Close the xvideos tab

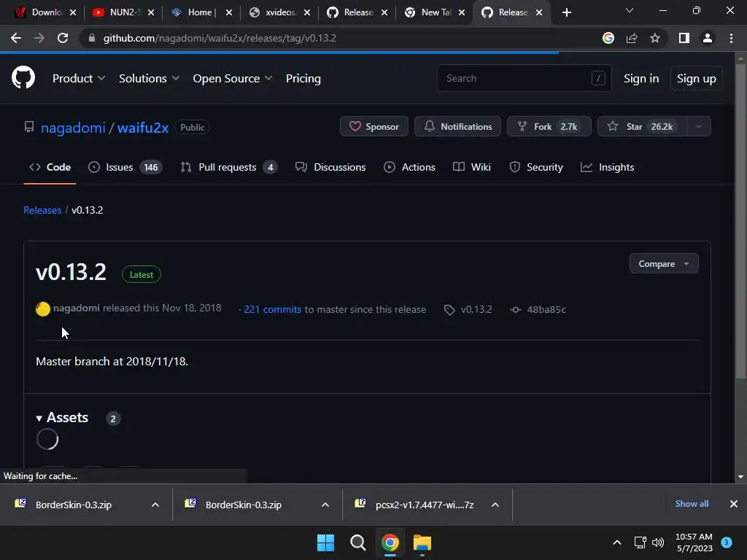pos(307,12)
